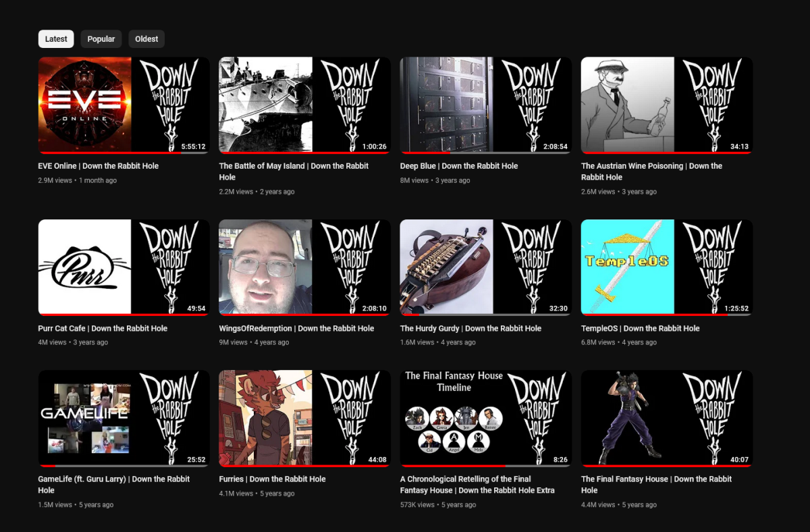Image resolution: width=810 pixels, height=532 pixels.
Task: Switch to the Popular filter
Action: click(x=101, y=38)
